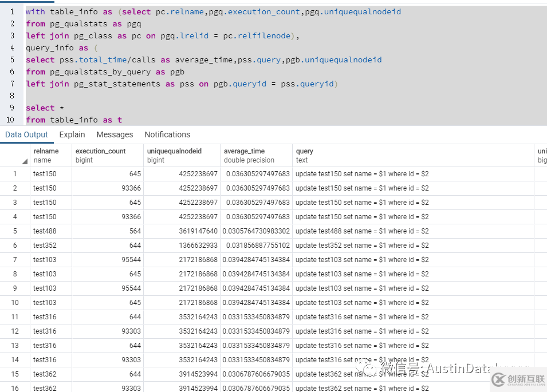
Task: Open the Messages tab
Action: tap(115, 134)
